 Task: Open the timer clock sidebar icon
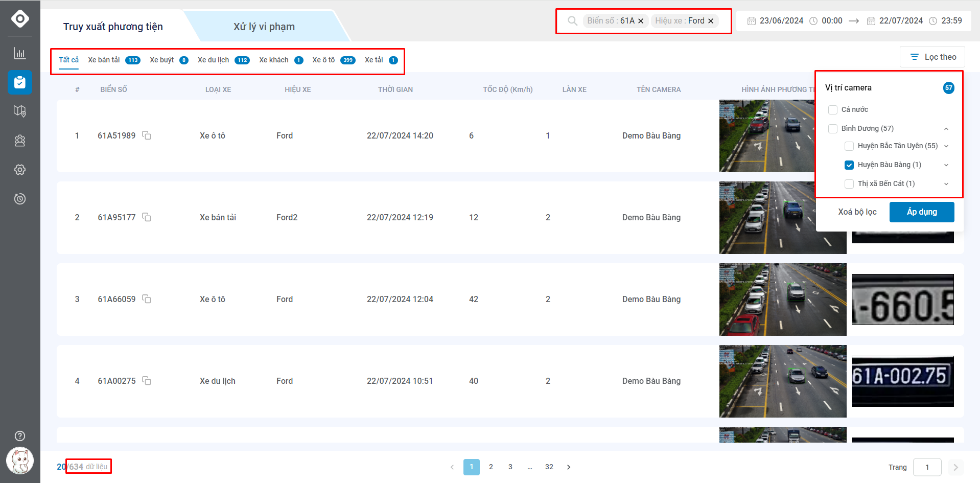pos(20,199)
